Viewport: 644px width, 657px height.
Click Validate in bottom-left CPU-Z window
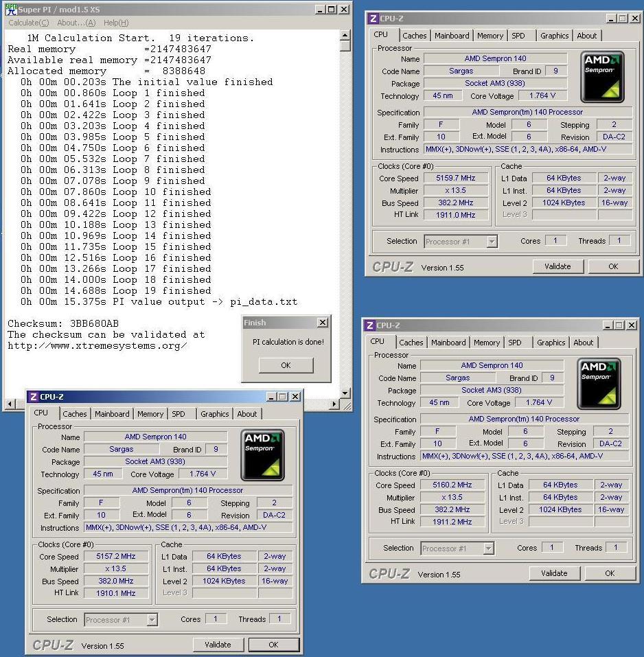click(218, 645)
